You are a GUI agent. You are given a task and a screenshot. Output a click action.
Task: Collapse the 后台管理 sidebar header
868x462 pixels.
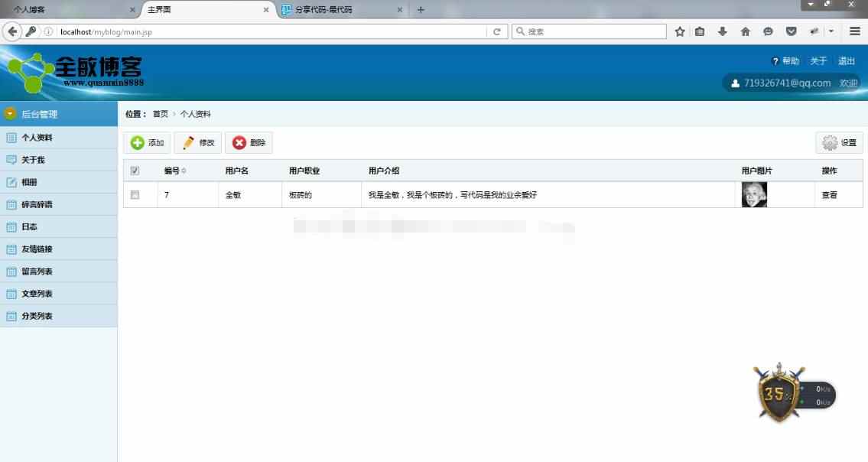tap(59, 114)
